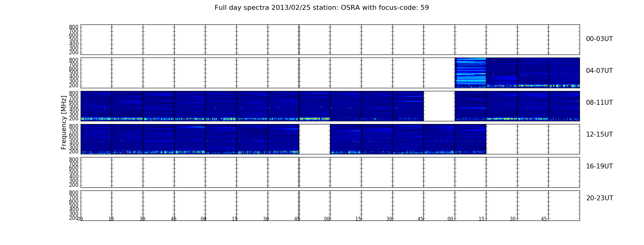
Task: Click the 700 tick label of 12-15UT panel
Action: [x=74, y=130]
